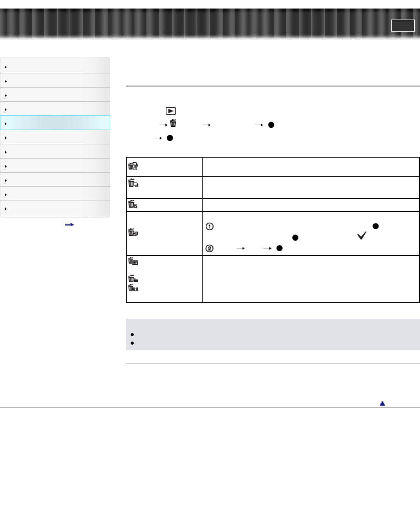420x511 pixels.
Task: Open the sidebar entry just after the highlighted one
Action: [55, 137]
